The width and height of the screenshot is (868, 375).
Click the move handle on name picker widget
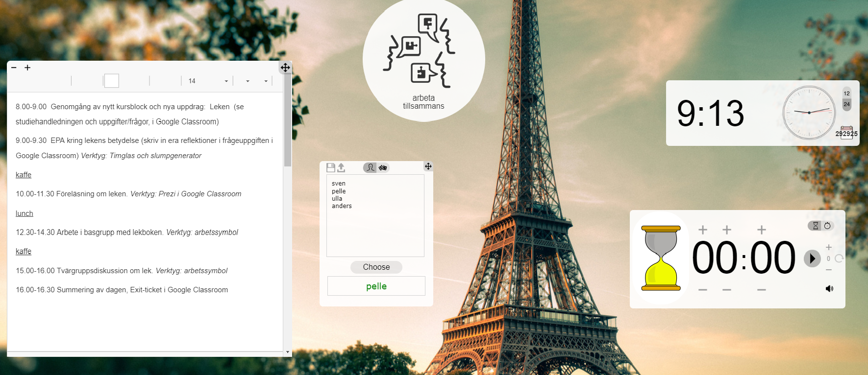(x=428, y=166)
